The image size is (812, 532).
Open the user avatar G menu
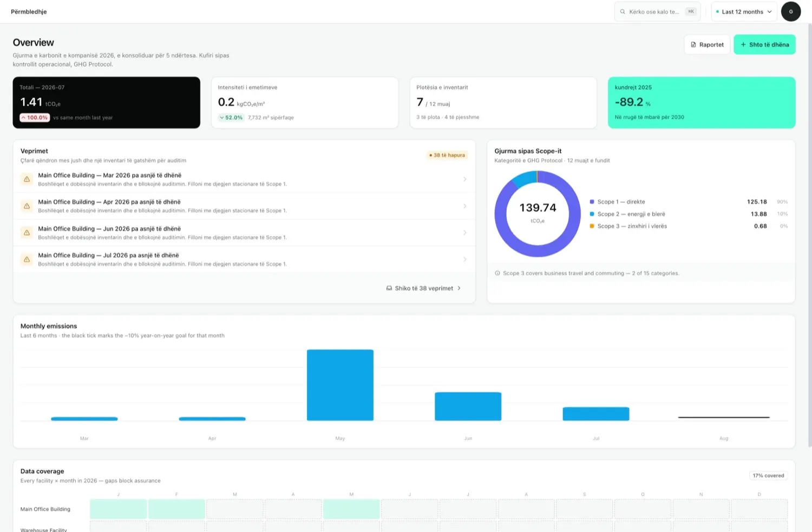click(791, 11)
